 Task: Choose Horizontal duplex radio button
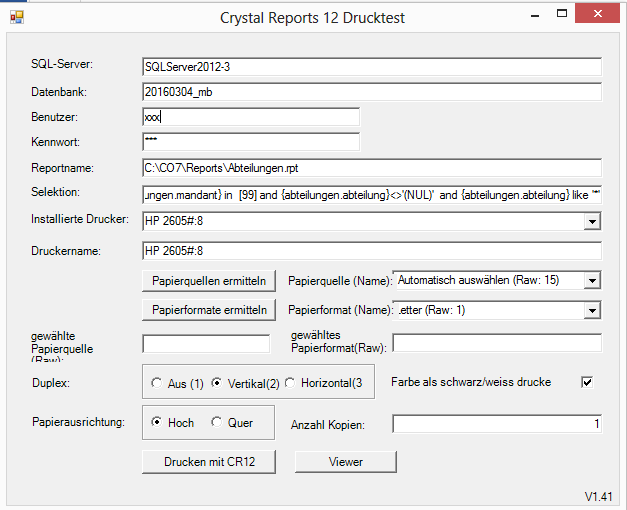click(292, 383)
